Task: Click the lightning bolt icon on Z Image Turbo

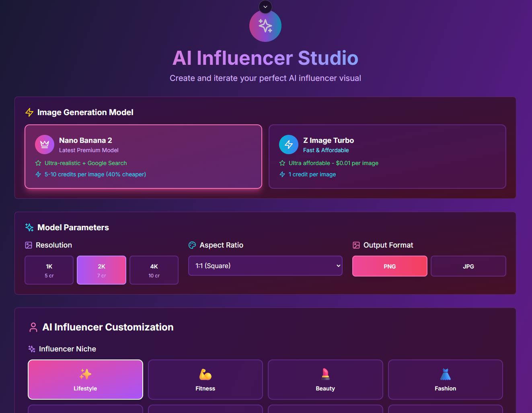Action: pyautogui.click(x=288, y=145)
